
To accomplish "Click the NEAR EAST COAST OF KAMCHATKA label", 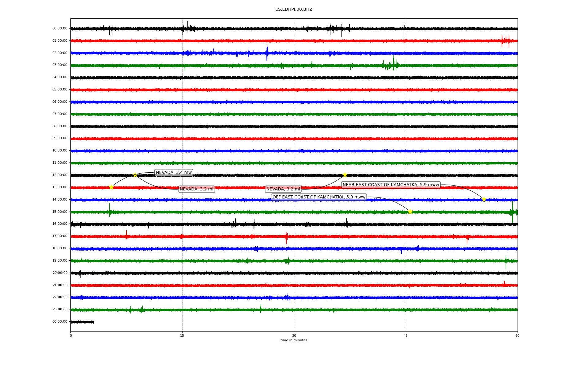I will coord(391,185).
